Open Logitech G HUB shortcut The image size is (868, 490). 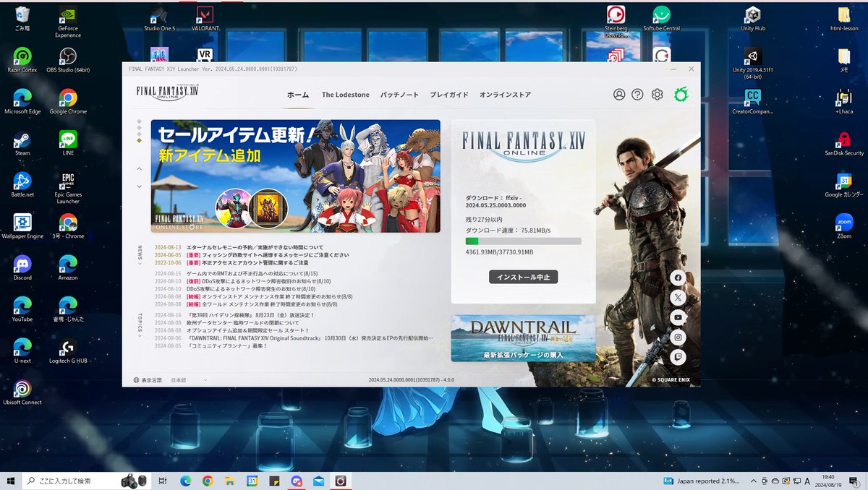tap(68, 350)
